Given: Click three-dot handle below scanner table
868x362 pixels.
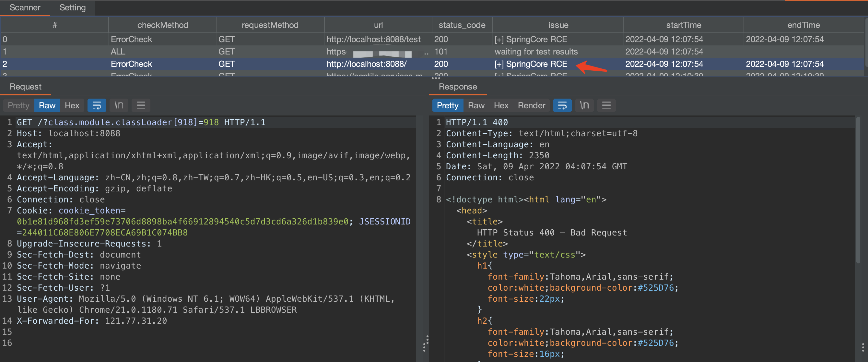Looking at the screenshot, I should coord(435,78).
